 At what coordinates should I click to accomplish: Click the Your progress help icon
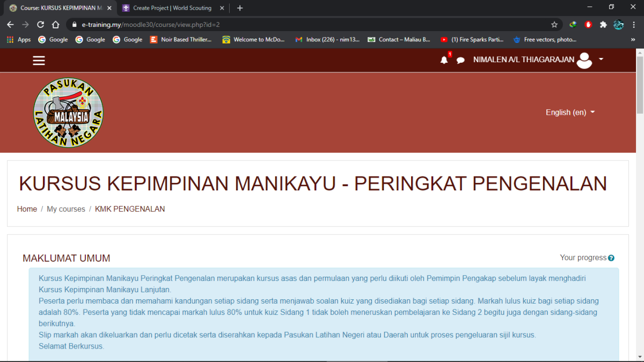click(x=611, y=257)
